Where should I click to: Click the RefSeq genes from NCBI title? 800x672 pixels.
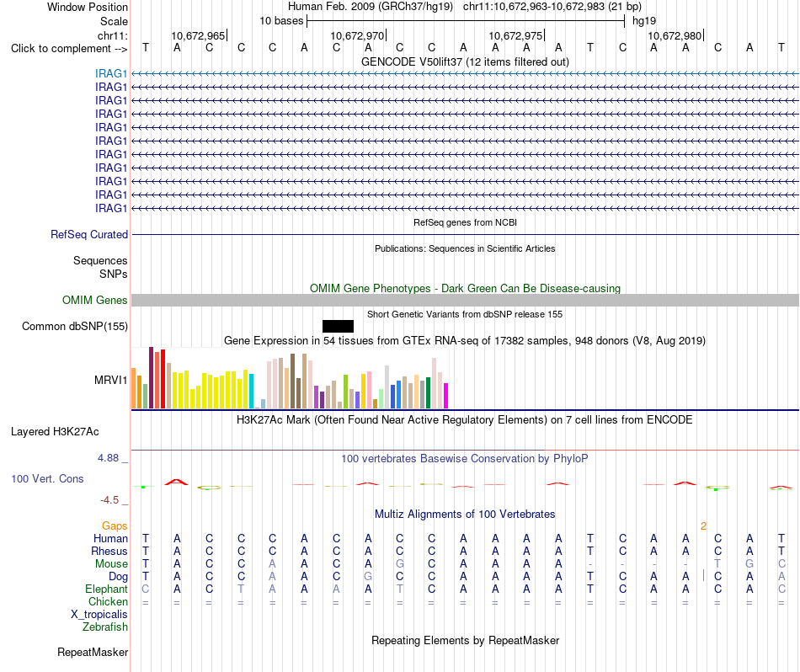tap(465, 222)
